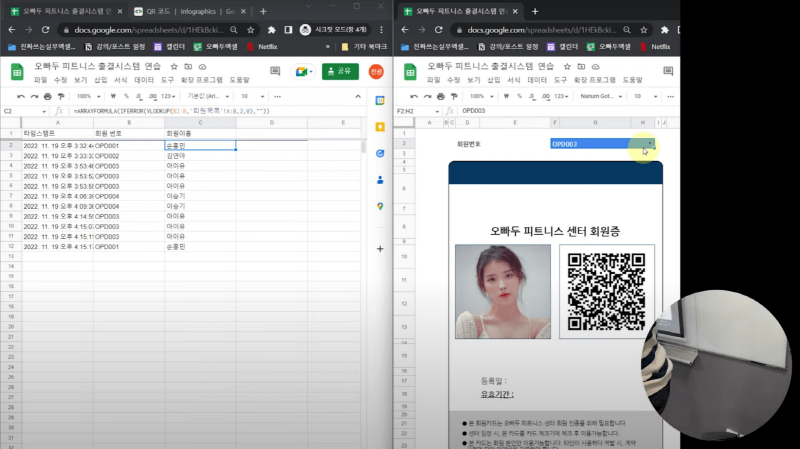Image resolution: width=800 pixels, height=449 pixels.
Task: Open zoom 100% dropdown in left window
Action: tap(88, 96)
